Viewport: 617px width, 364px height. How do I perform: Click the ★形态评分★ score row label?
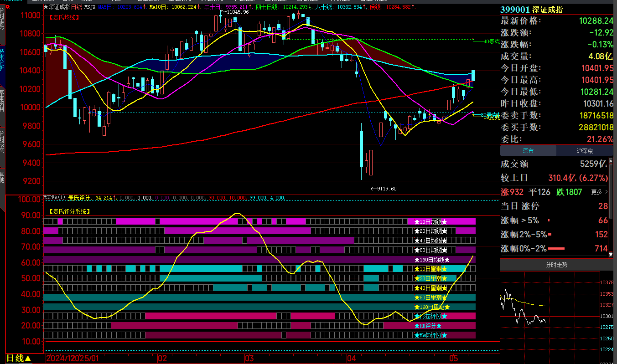click(430, 316)
